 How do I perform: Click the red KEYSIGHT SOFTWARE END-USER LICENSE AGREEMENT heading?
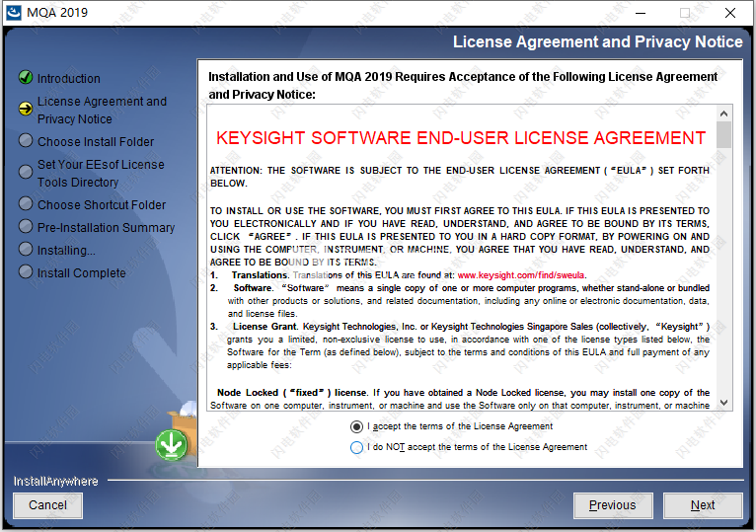click(461, 138)
